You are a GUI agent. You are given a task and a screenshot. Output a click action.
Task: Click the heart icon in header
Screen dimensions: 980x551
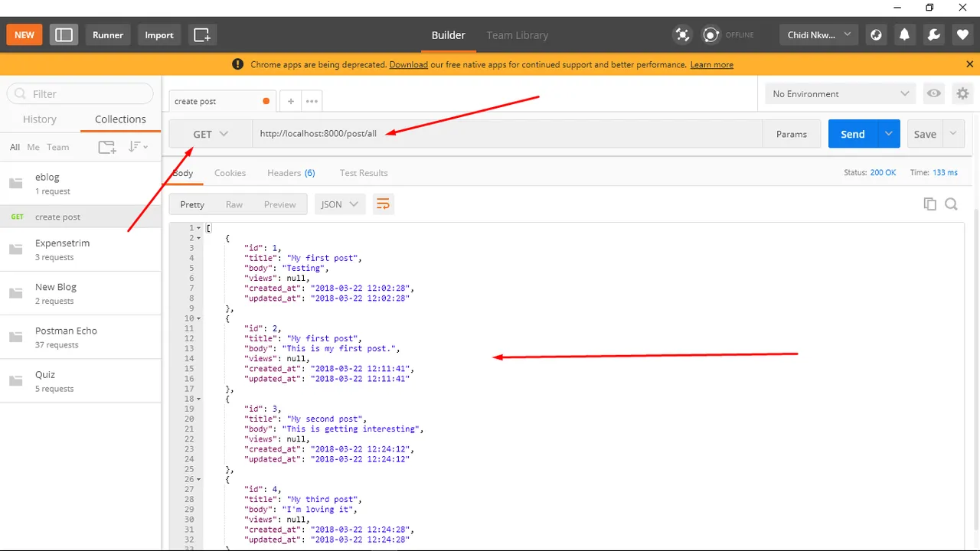coord(962,35)
